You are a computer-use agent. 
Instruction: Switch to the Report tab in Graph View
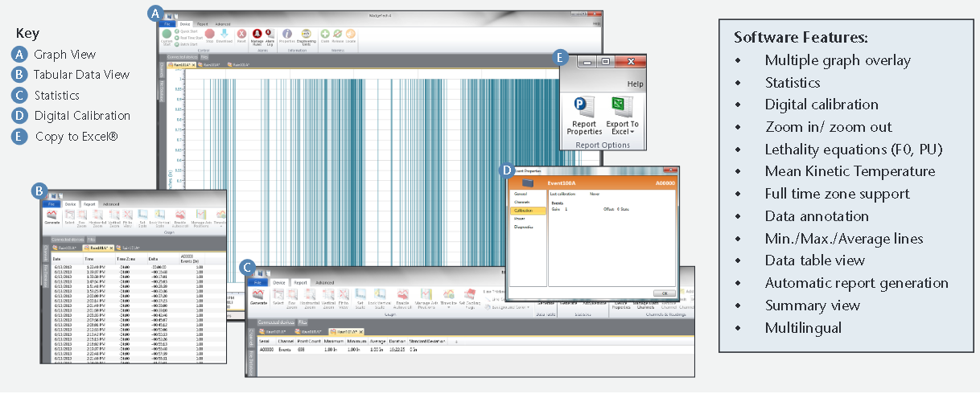pyautogui.click(x=203, y=24)
